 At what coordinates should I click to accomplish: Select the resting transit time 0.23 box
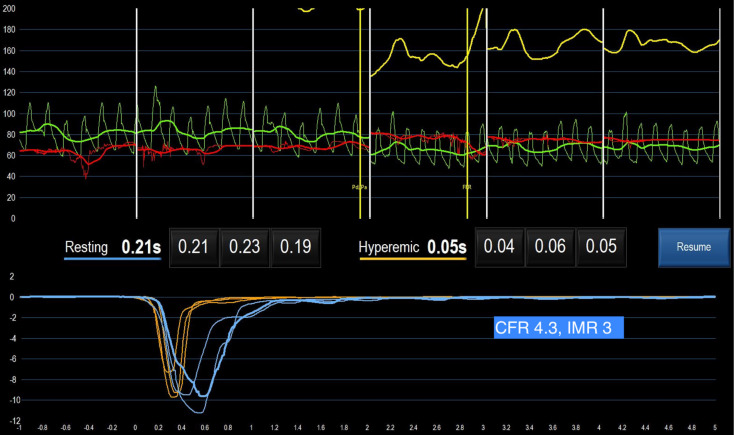pyautogui.click(x=245, y=247)
